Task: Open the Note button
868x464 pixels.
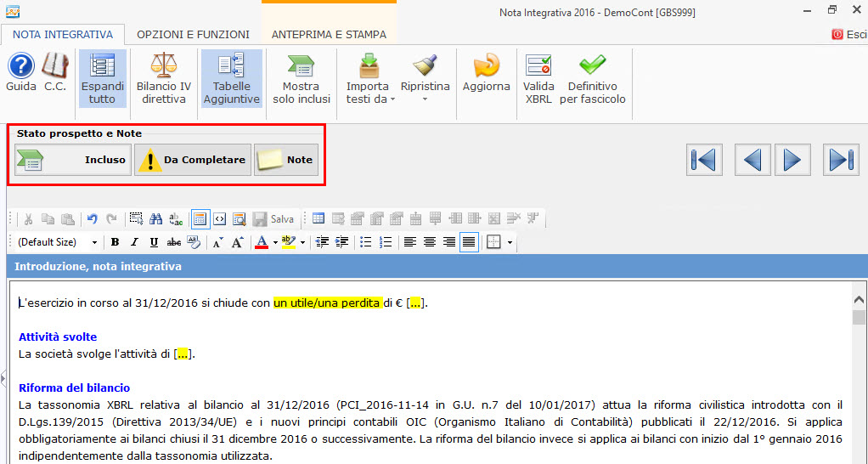Action: coord(286,160)
